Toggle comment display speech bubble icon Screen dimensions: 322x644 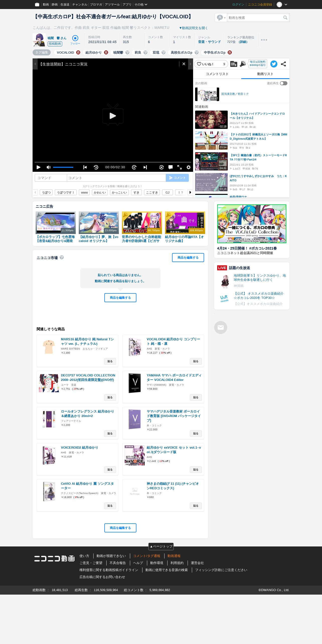[171, 167]
